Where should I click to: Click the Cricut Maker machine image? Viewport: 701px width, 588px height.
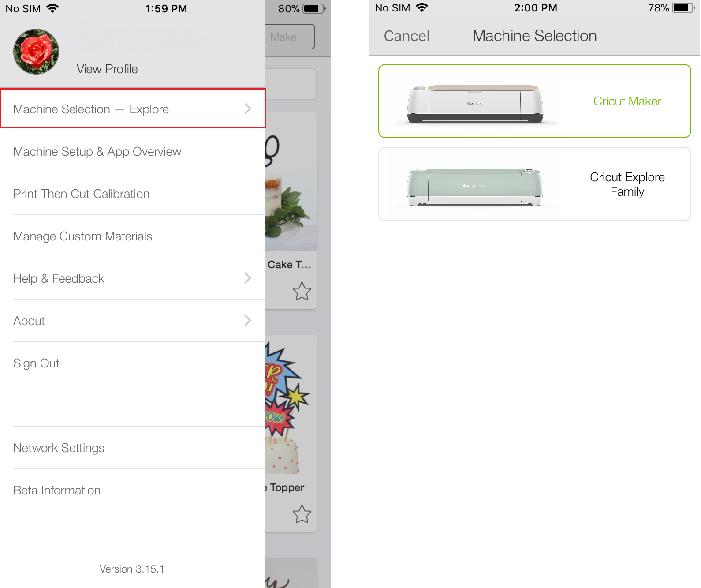475,104
